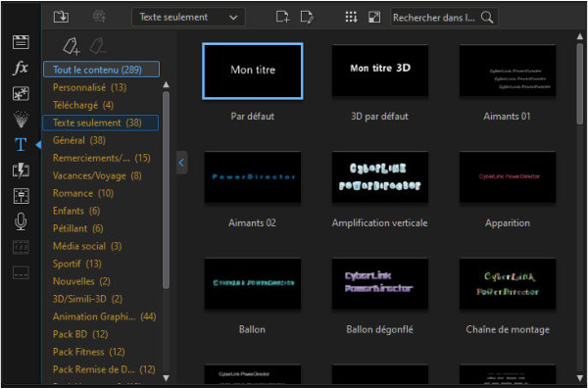The width and height of the screenshot is (588, 389).
Task: Select the Ballon title thumbnail
Action: tap(253, 283)
